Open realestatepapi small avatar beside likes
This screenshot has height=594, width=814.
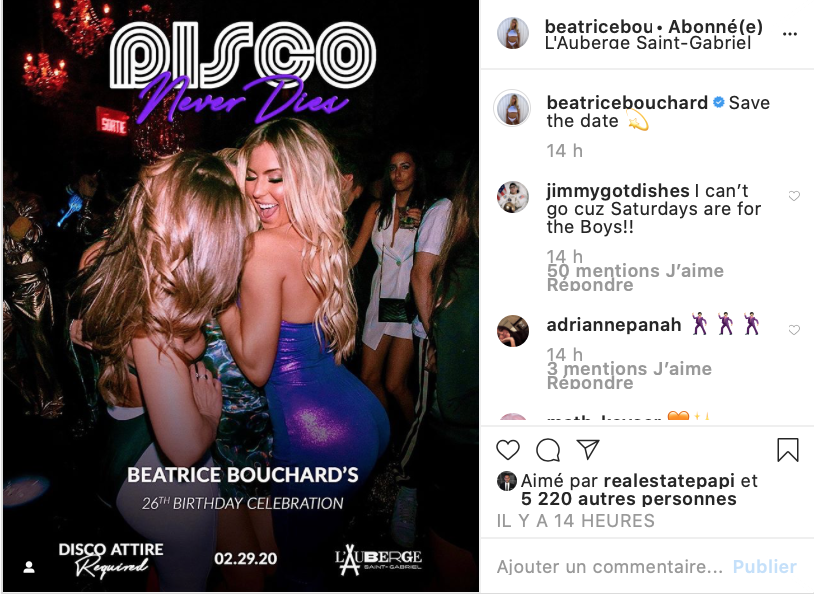click(506, 481)
